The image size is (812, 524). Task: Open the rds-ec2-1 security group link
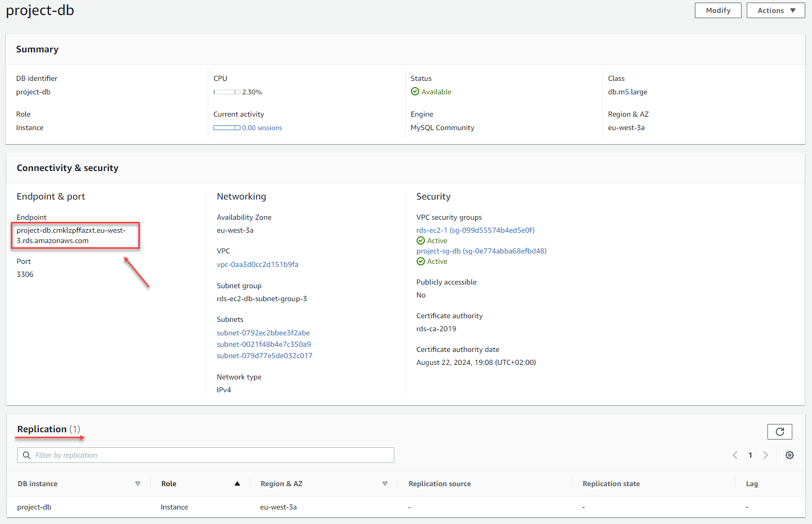475,230
